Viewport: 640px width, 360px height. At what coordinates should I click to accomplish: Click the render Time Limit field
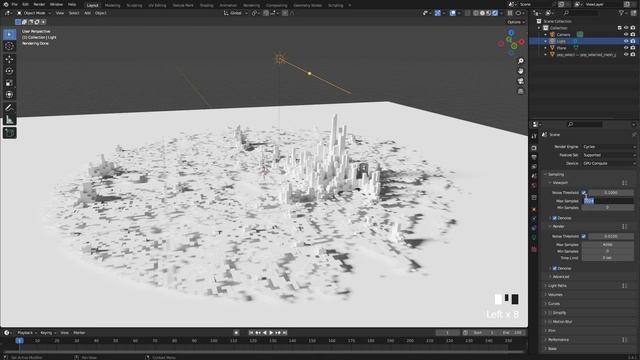(607, 258)
